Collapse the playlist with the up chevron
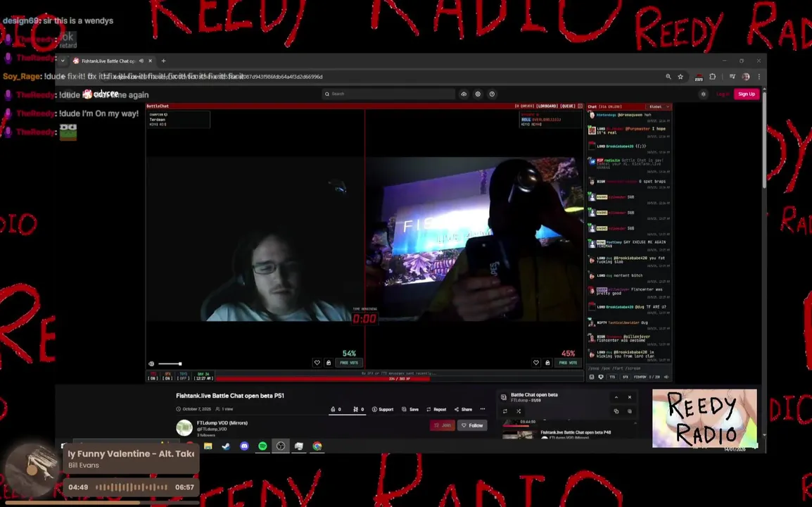The height and width of the screenshot is (507, 812). pyautogui.click(x=616, y=397)
